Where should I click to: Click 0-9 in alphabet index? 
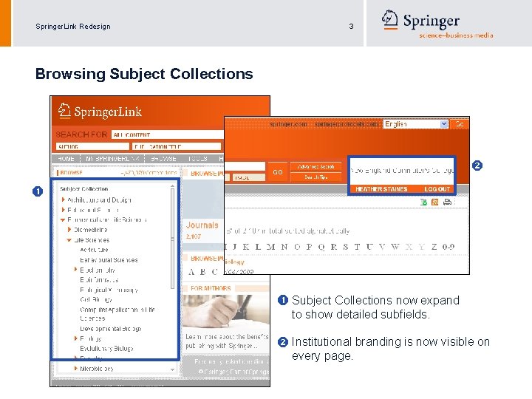click(449, 247)
